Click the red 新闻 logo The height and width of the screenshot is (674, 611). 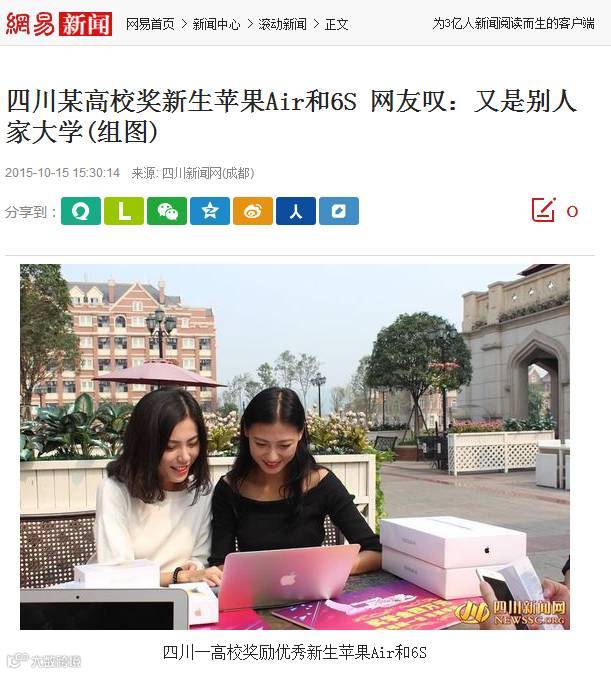[85, 24]
